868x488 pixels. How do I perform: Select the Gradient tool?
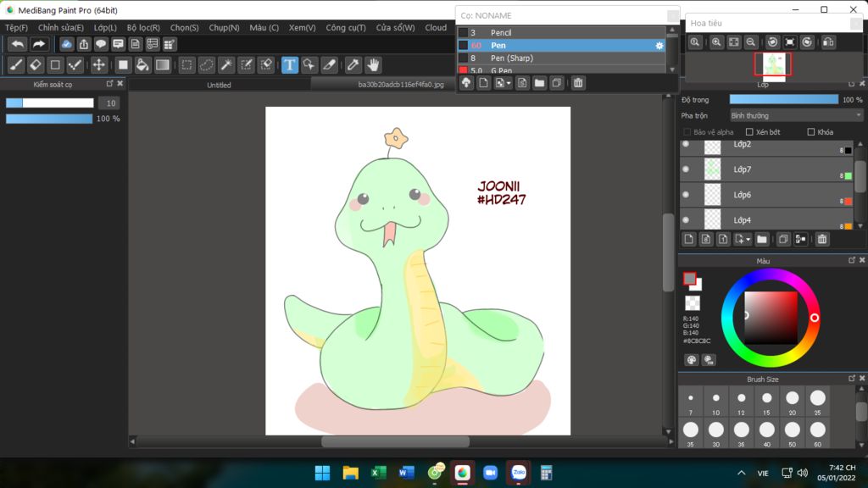pyautogui.click(x=162, y=65)
